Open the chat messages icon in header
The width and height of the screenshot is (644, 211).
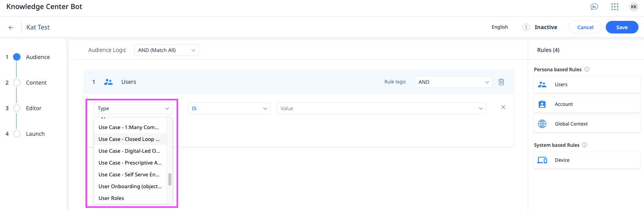pyautogui.click(x=594, y=7)
